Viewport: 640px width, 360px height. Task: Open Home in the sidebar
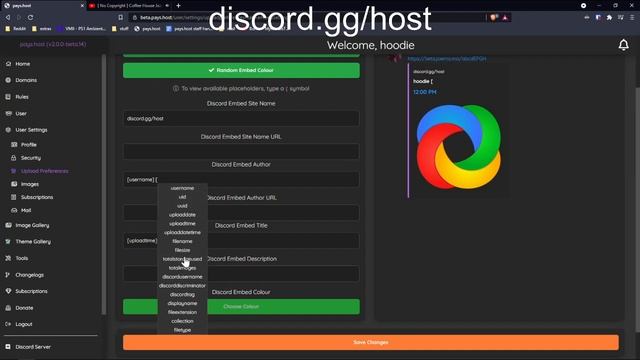coord(18,64)
